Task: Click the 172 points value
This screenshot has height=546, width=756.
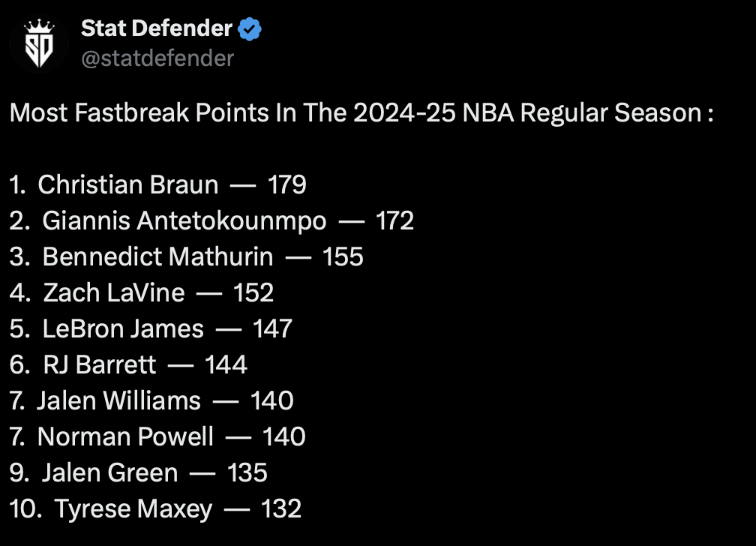Action: 394,220
